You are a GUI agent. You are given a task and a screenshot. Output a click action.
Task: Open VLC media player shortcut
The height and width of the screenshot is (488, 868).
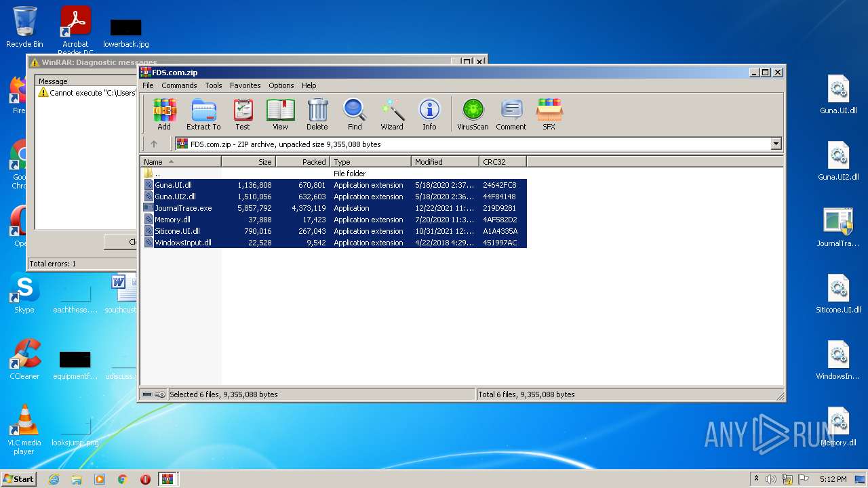click(24, 430)
